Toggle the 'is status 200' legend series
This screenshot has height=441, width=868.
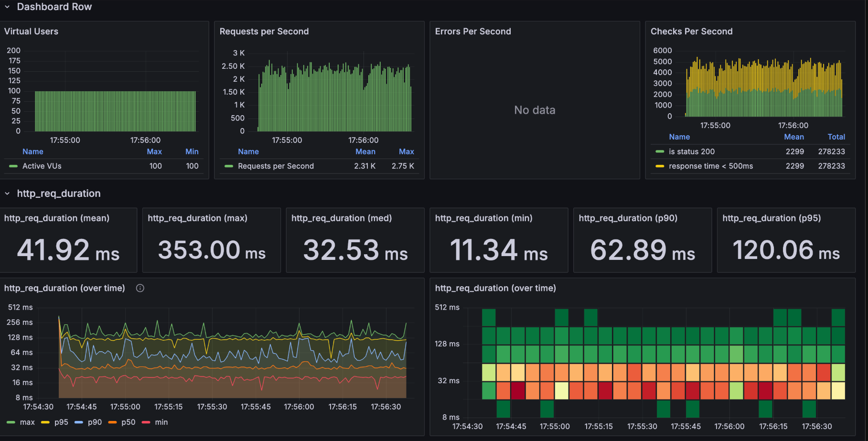[692, 151]
